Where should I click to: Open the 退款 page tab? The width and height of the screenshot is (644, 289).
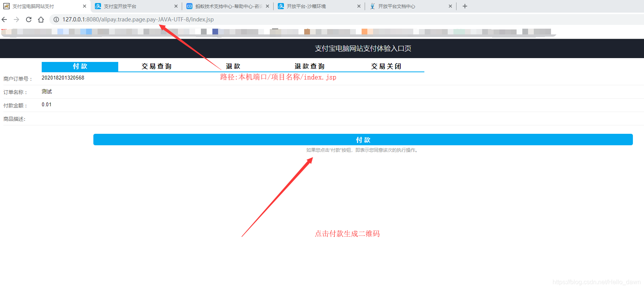click(x=233, y=67)
